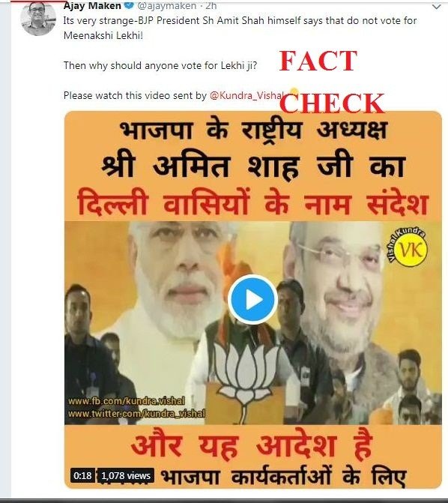Click the www.fb.com/kundra.vishal watermark
The width and height of the screenshot is (448, 503).
click(x=127, y=401)
